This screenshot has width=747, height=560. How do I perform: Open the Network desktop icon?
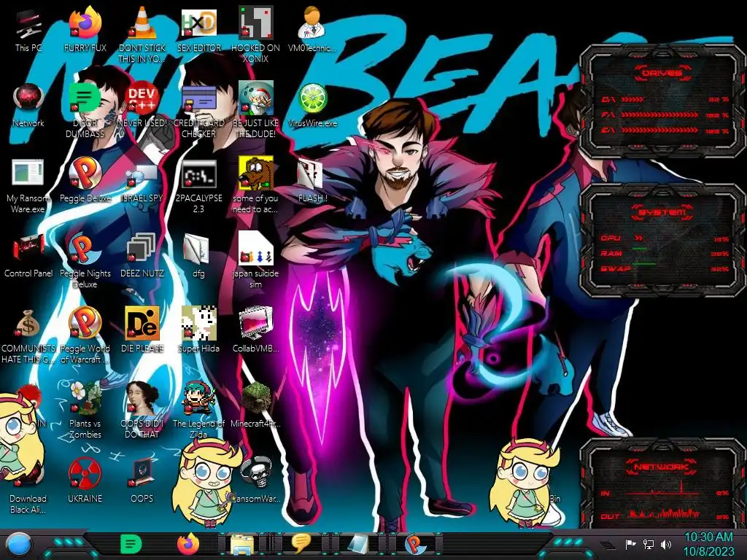[28, 106]
